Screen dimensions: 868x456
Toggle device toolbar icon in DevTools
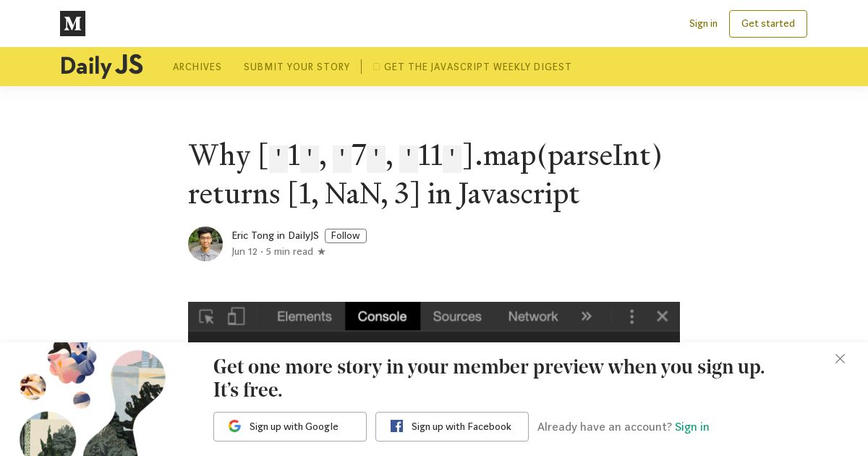pos(237,316)
